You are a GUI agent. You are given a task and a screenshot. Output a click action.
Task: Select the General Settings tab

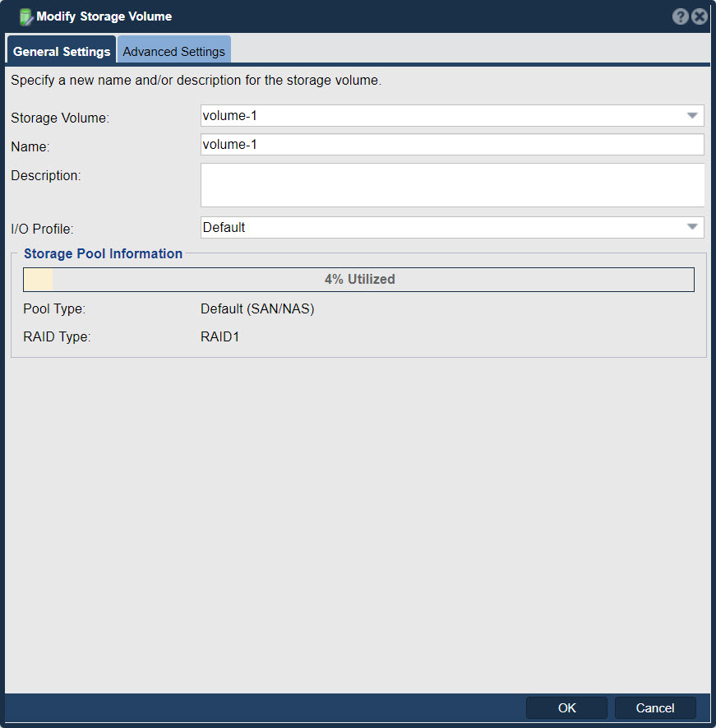coord(62,49)
